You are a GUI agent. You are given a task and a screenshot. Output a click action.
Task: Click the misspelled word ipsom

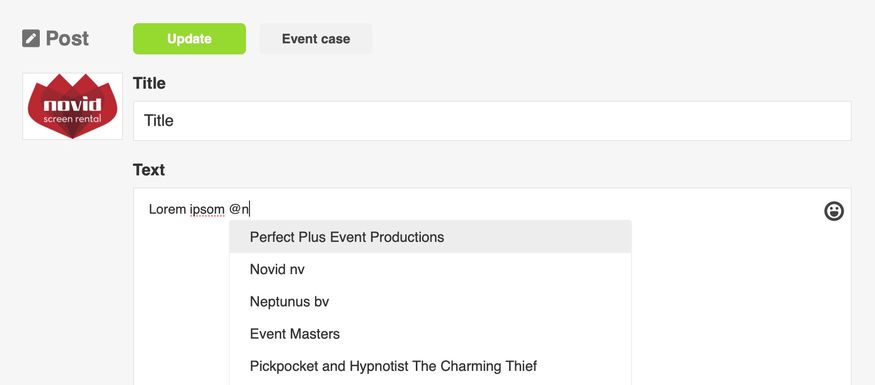click(207, 210)
